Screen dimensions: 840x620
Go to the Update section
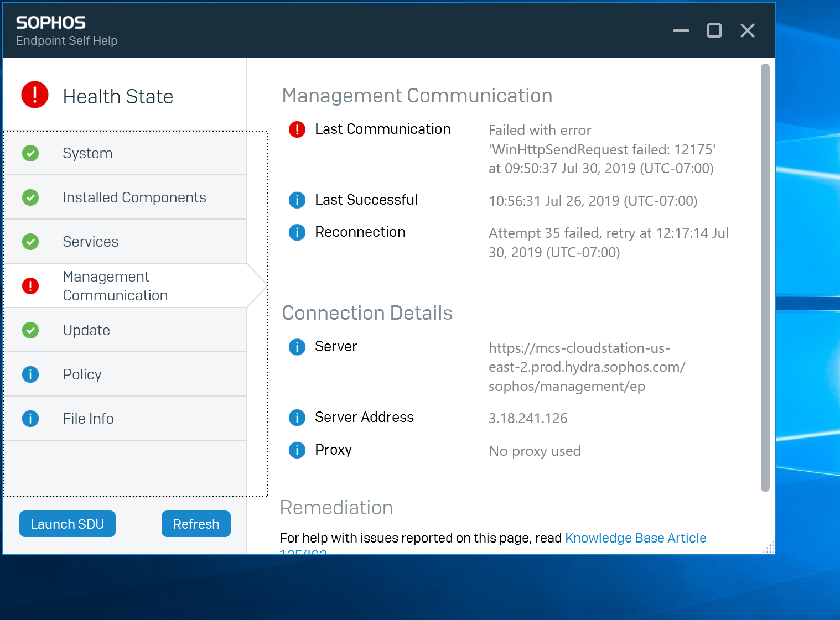[x=125, y=330]
